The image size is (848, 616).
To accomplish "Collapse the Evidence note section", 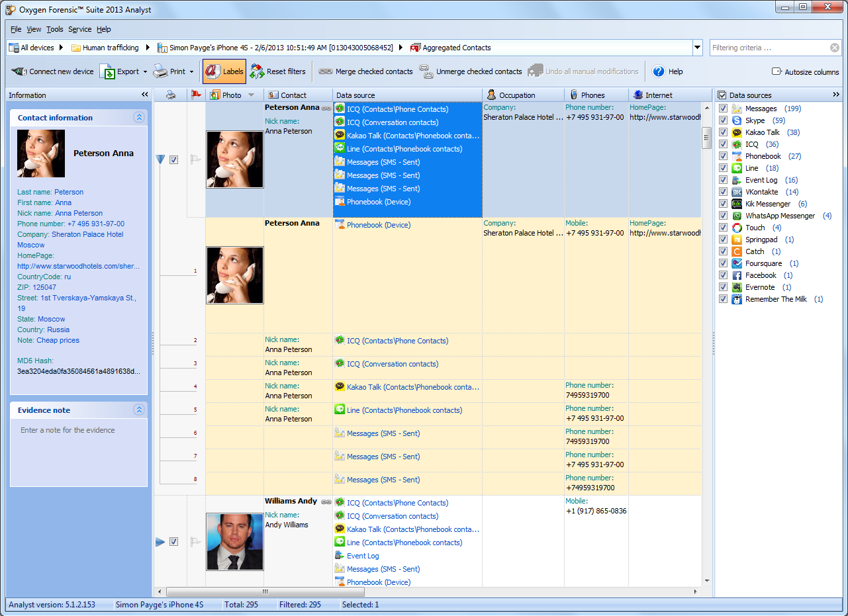I will tap(139, 410).
